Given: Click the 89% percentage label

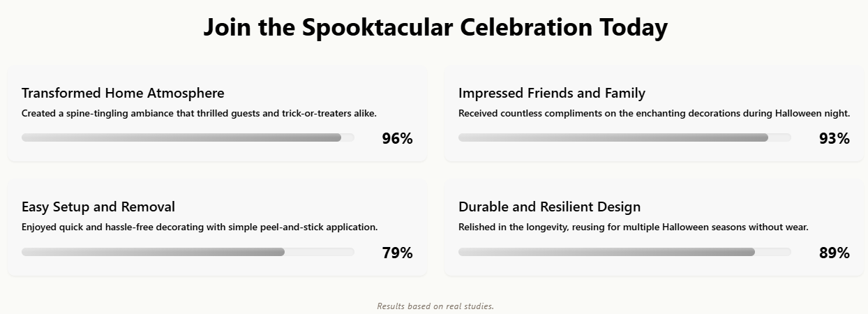Looking at the screenshot, I should (834, 253).
